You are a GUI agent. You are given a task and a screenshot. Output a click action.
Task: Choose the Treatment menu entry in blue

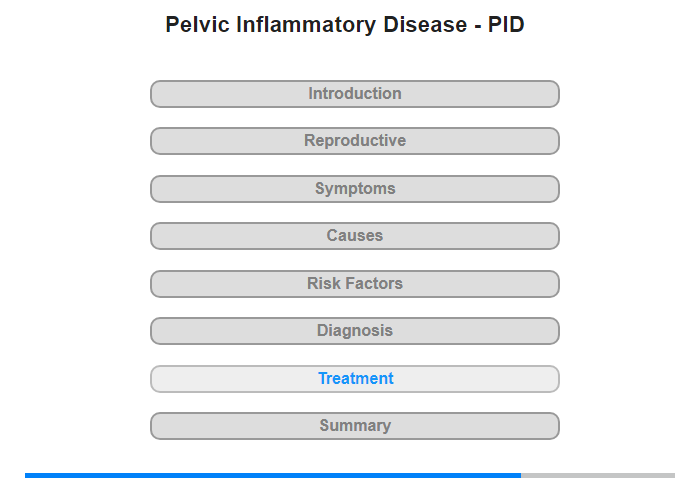coord(355,379)
